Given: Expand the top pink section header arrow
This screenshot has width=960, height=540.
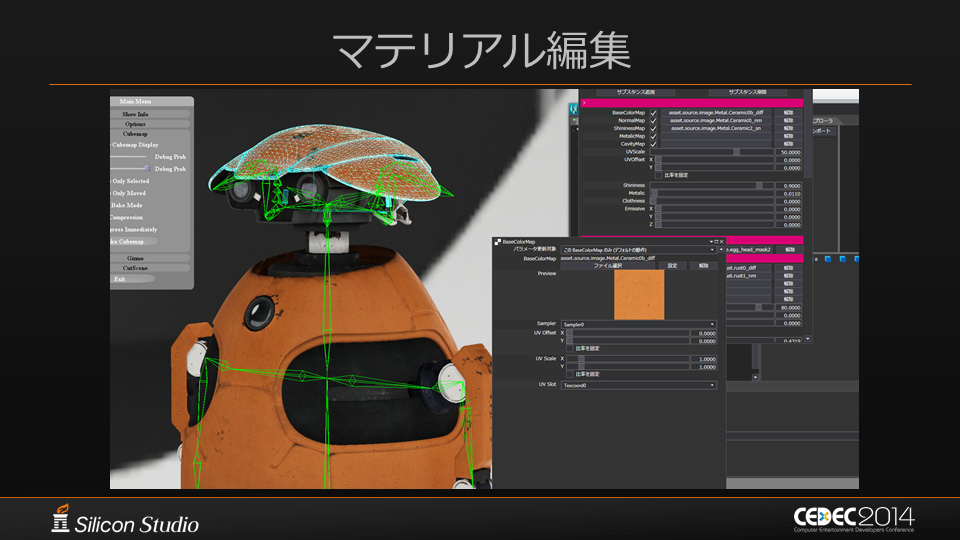Looking at the screenshot, I should pos(584,103).
